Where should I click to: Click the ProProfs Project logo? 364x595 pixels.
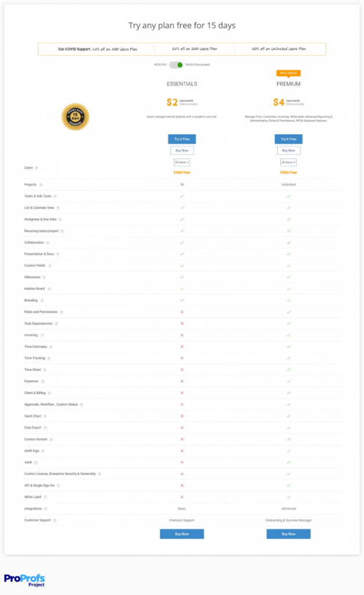pyautogui.click(x=24, y=580)
